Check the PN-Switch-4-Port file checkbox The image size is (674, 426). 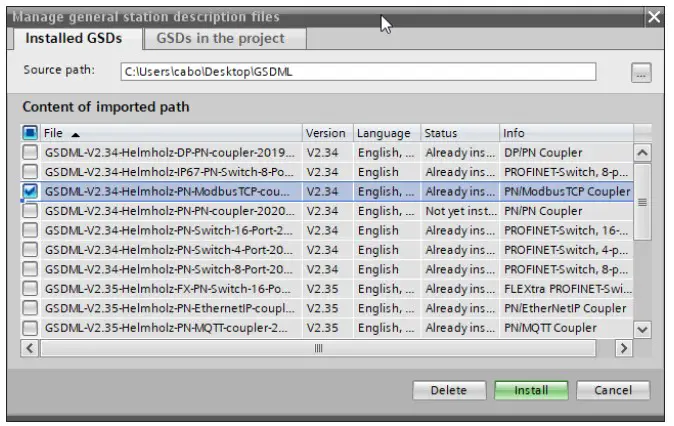click(30, 250)
